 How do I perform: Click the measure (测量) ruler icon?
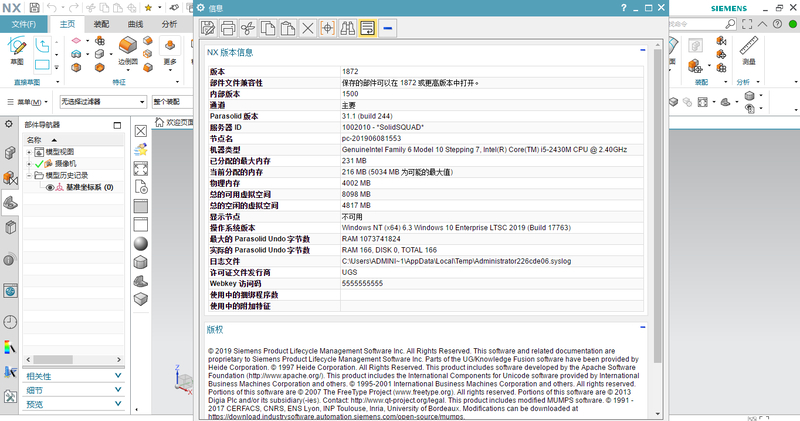pyautogui.click(x=749, y=47)
